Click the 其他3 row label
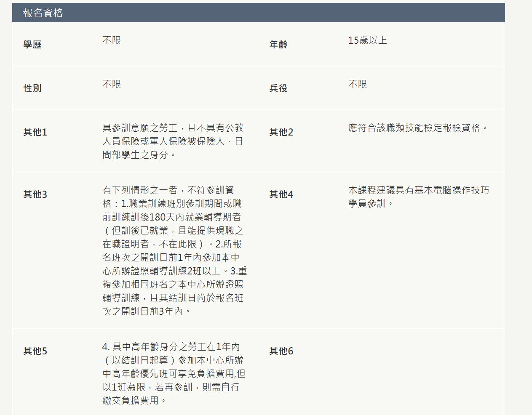The height and width of the screenshot is (415, 532). [35, 194]
